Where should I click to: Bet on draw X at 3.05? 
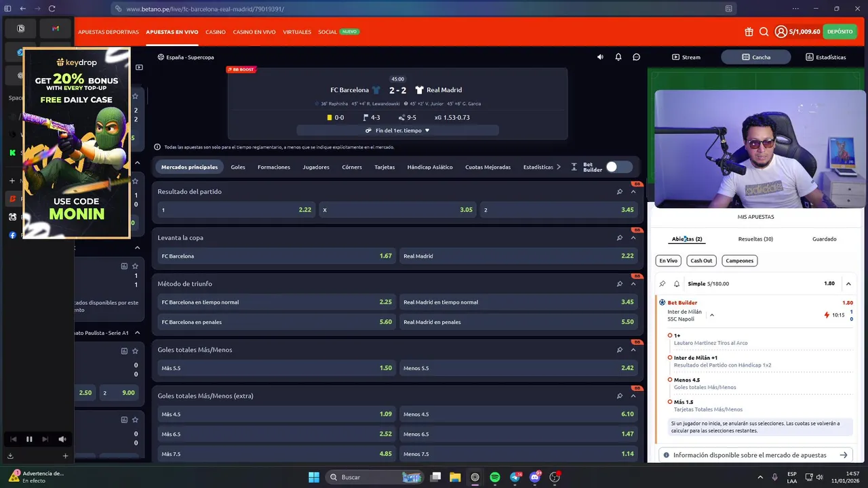(397, 210)
